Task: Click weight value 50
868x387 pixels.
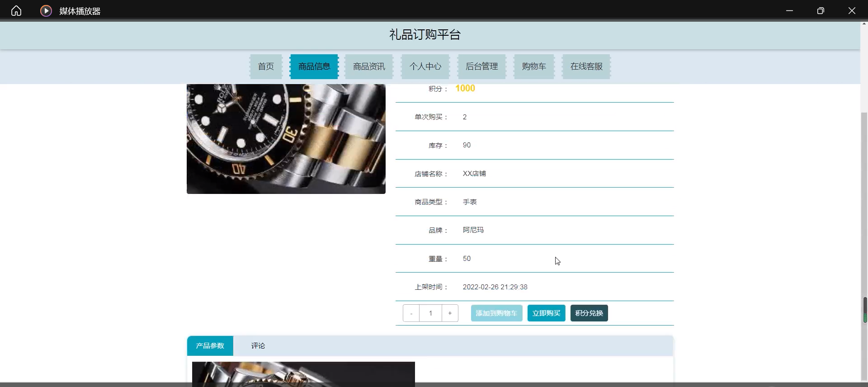Action: (x=467, y=259)
